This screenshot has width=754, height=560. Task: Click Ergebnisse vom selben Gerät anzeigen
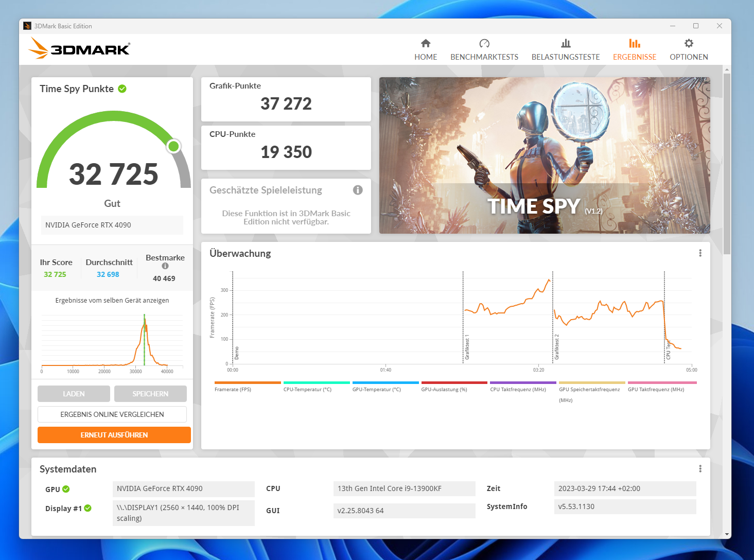[112, 301]
